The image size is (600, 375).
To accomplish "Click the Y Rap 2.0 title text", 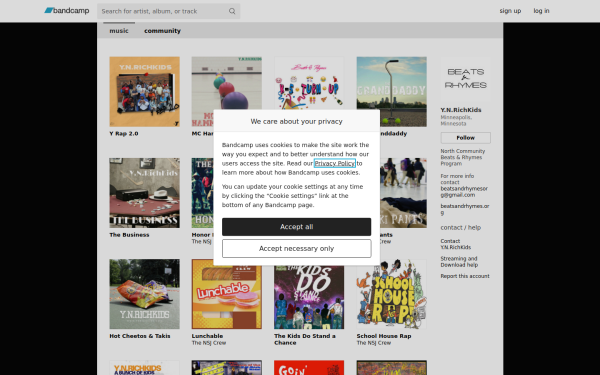I will pyautogui.click(x=124, y=134).
